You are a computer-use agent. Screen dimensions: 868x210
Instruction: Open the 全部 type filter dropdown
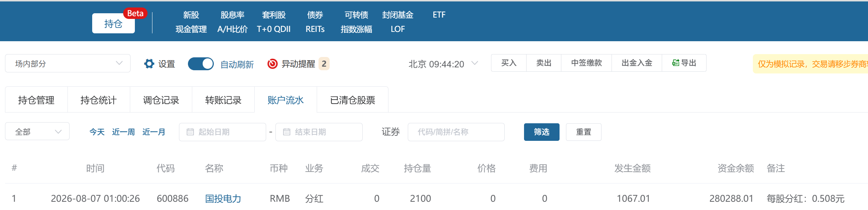[37, 132]
